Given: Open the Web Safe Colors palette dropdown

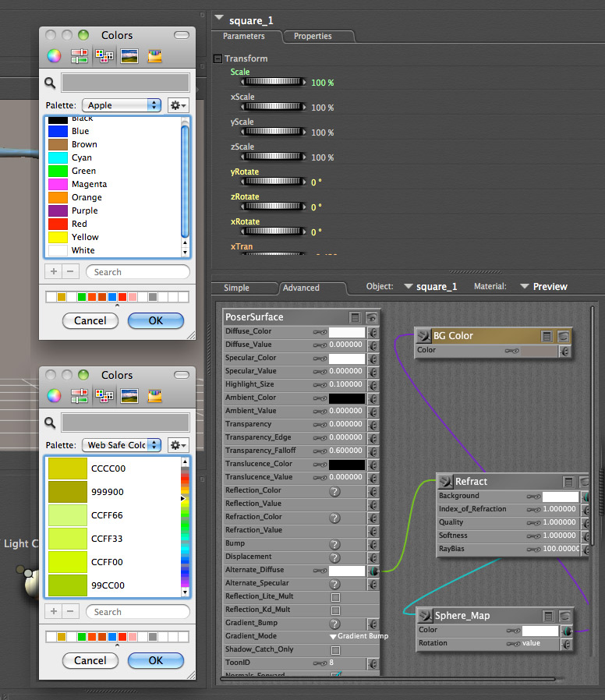Looking at the screenshot, I should point(122,445).
